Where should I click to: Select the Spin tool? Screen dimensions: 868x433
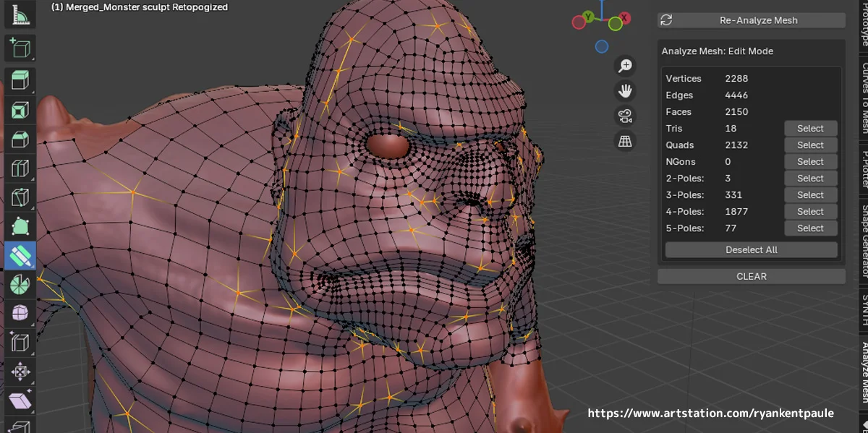tap(20, 284)
